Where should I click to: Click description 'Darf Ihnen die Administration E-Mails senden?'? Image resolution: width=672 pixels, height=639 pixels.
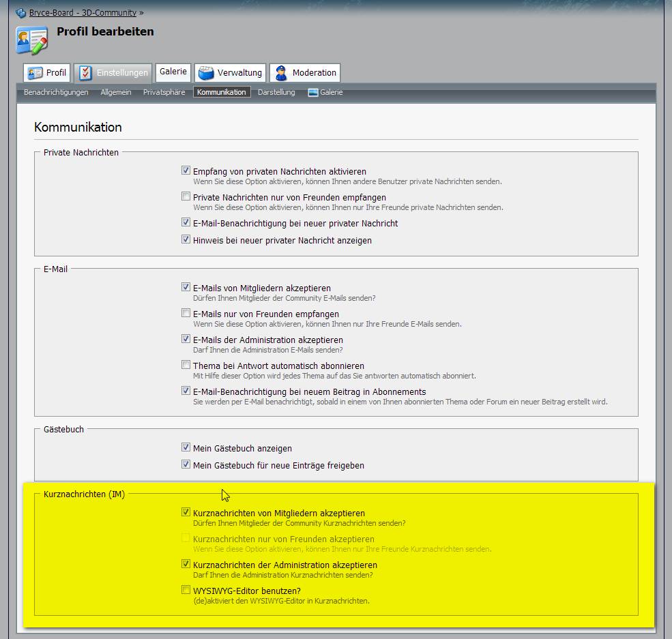click(x=268, y=350)
